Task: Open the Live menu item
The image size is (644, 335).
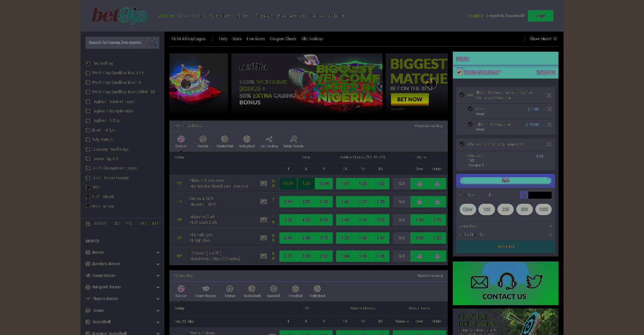Action: click(x=181, y=16)
